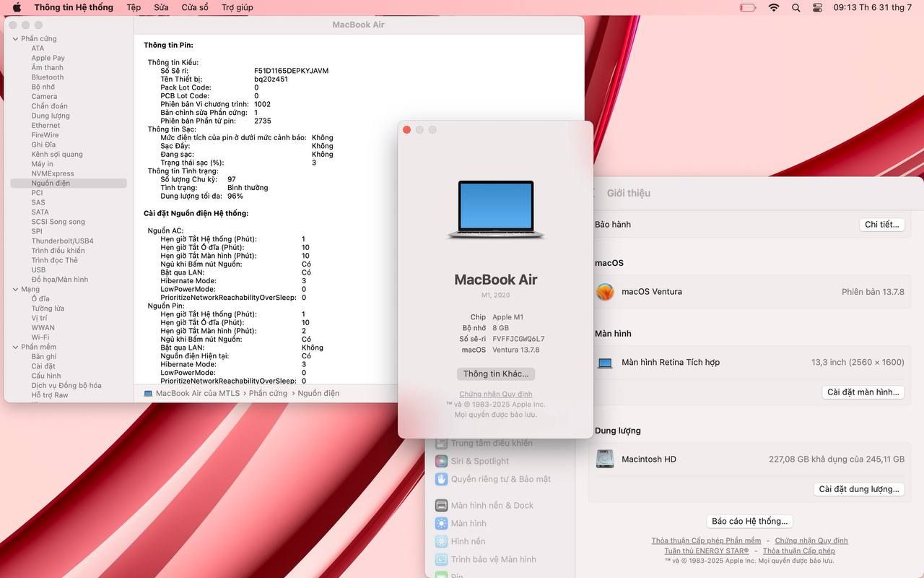Open the Wi-Fi status menu icon

pyautogui.click(x=774, y=7)
